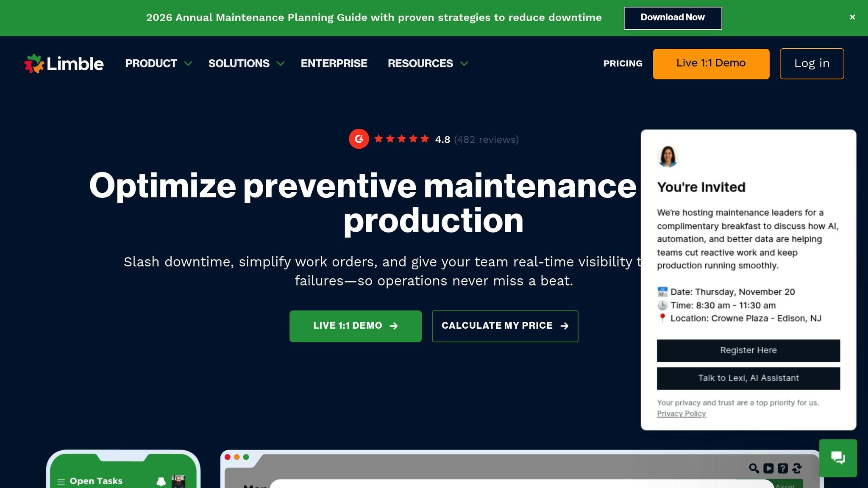Click Register Here in the invite popup

(x=748, y=350)
